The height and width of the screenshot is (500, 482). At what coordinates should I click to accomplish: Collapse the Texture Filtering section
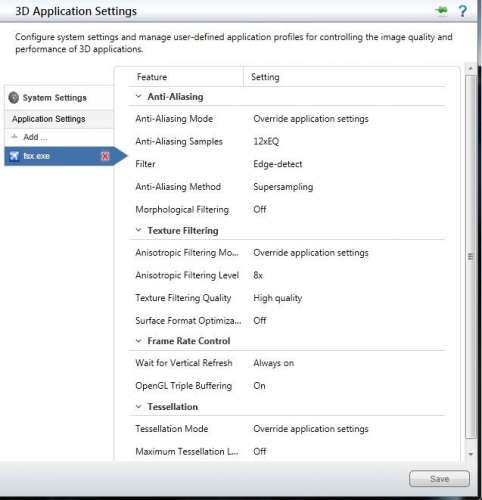point(138,230)
